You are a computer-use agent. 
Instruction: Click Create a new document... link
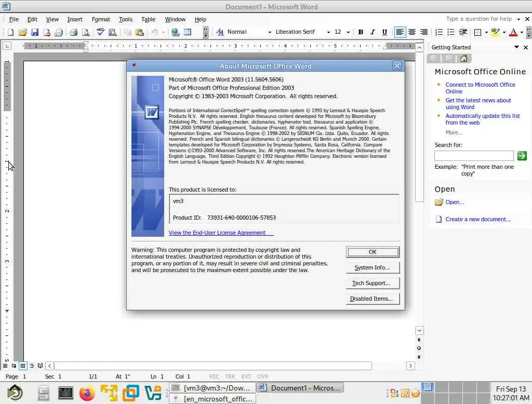[478, 219]
